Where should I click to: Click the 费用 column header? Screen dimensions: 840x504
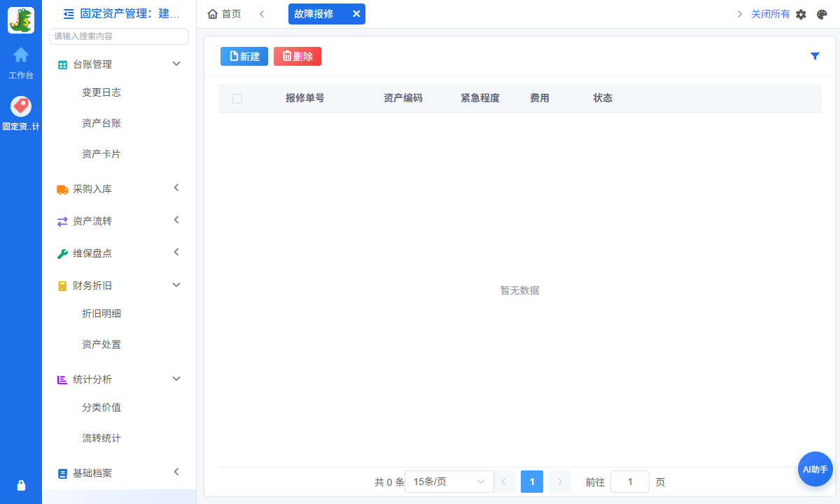[540, 98]
